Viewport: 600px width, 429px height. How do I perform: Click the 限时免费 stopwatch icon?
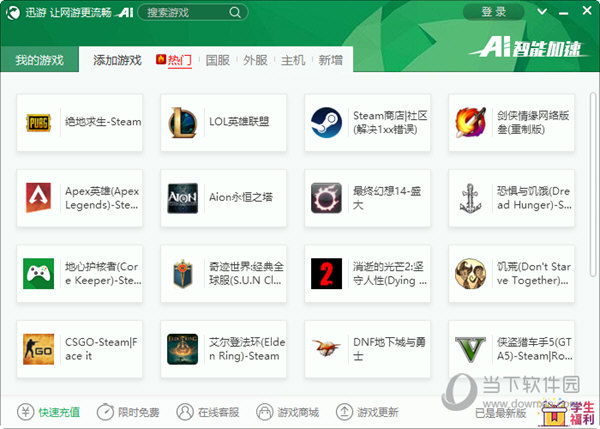point(105,412)
